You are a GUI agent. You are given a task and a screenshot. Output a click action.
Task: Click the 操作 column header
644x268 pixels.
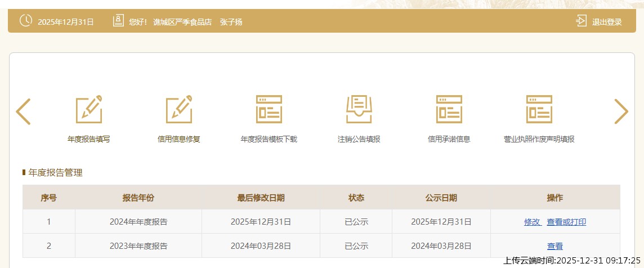click(555, 198)
